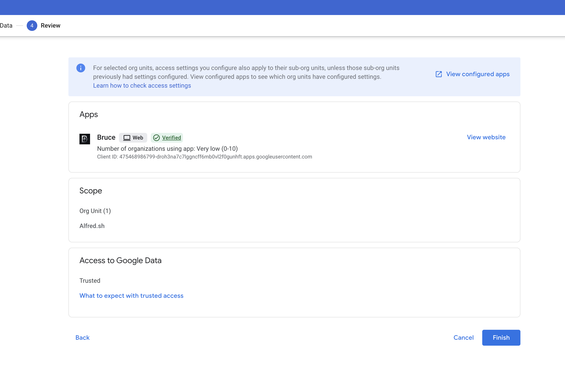Click the blue info icon in banner

(81, 68)
